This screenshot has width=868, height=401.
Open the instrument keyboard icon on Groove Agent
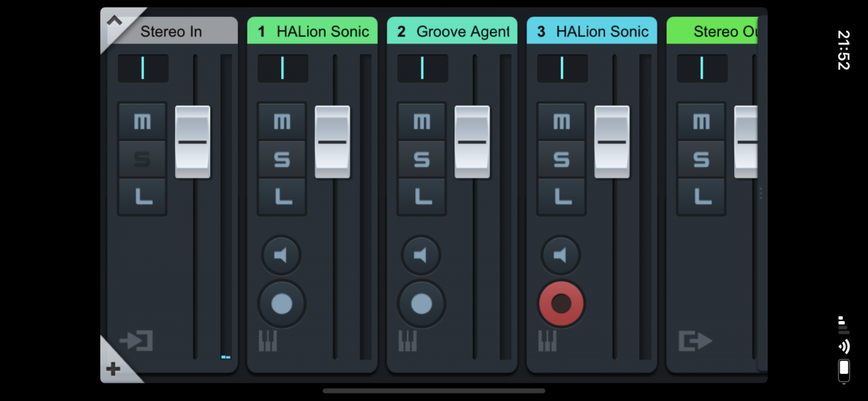click(408, 341)
